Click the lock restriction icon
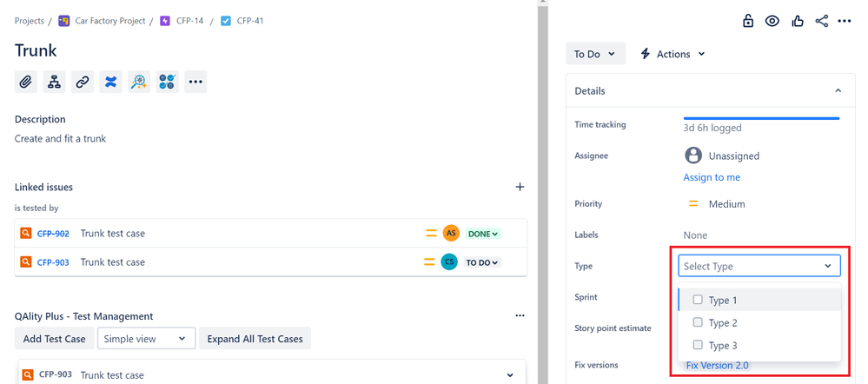The width and height of the screenshot is (868, 384). pos(748,21)
